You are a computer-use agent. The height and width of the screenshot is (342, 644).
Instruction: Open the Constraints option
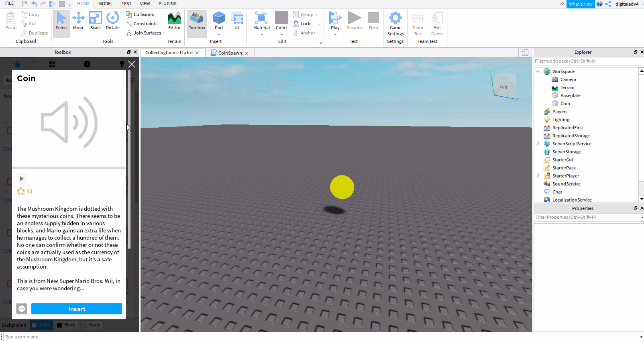tap(142, 24)
